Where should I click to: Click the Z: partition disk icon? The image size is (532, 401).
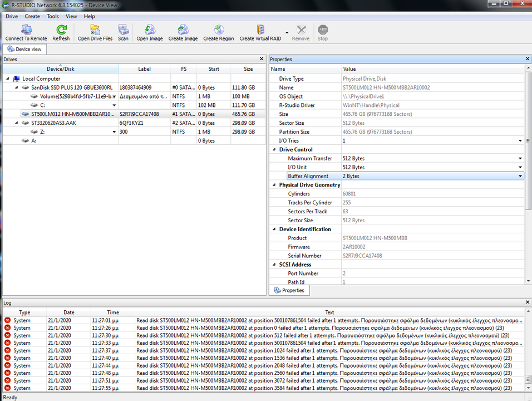pos(34,132)
